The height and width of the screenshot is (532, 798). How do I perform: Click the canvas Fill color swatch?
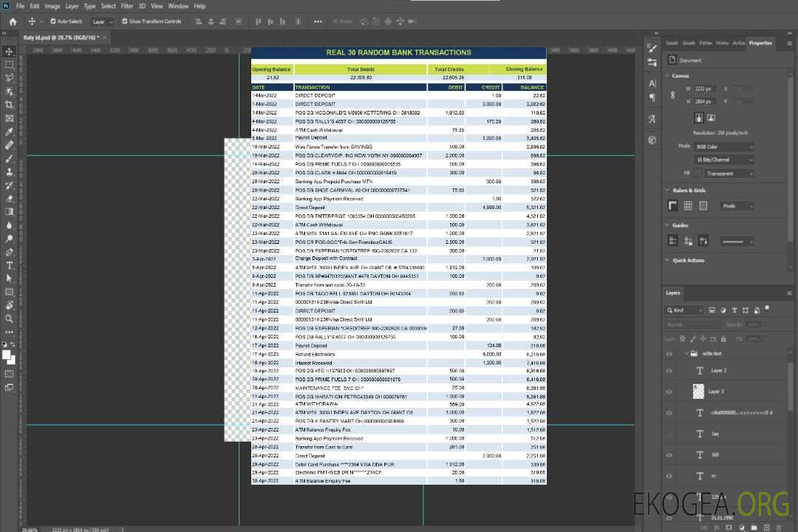click(698, 174)
